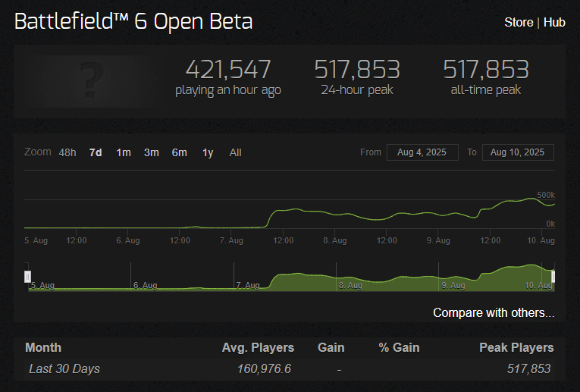Click Compare with others link

[x=494, y=313]
